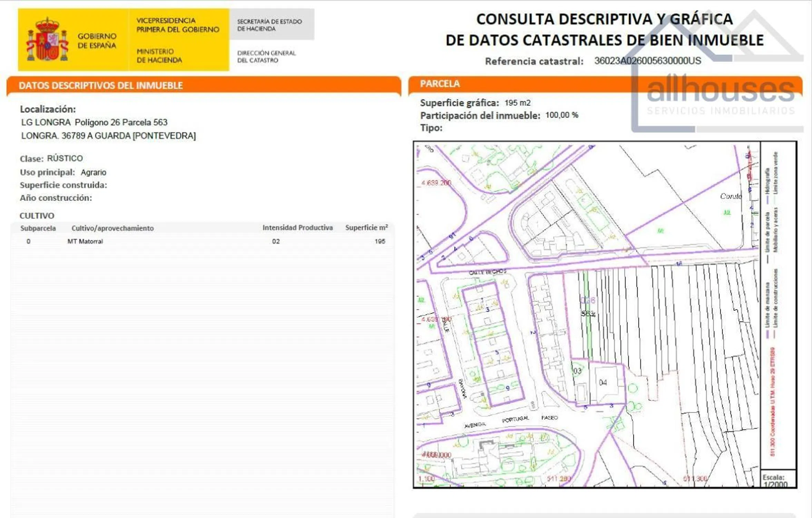Select the Datos Descriptivos del Inmueble header
The image size is (812, 518).
[x=100, y=86]
